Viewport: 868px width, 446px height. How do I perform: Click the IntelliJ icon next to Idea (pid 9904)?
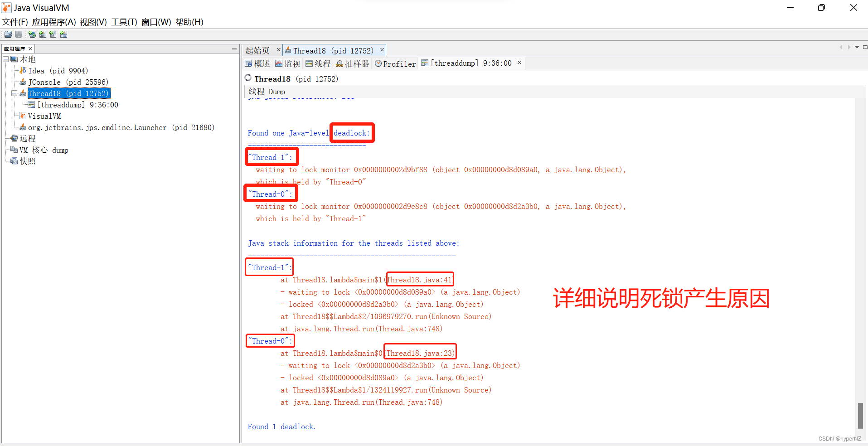point(23,71)
